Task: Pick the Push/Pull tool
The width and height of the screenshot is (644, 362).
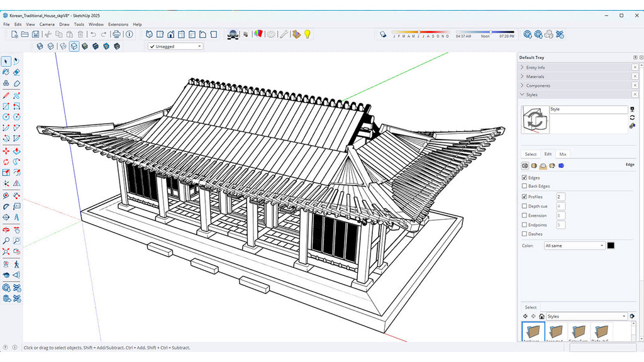Action: coord(17,151)
